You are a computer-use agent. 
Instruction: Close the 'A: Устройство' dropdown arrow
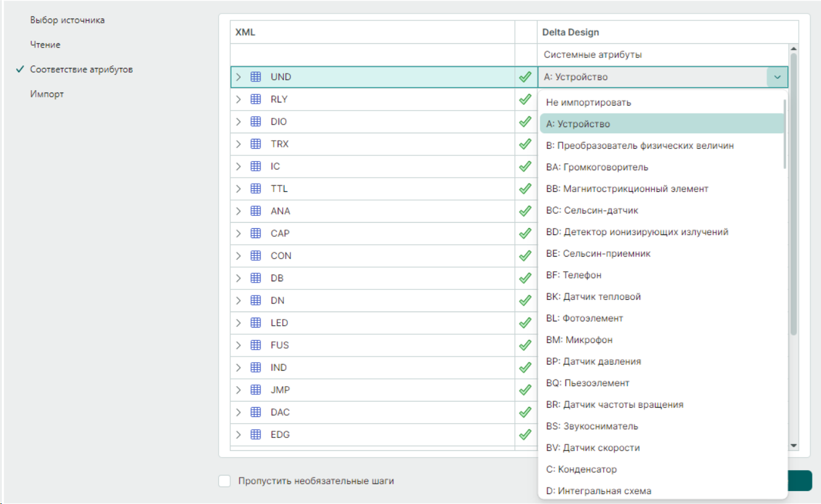(x=777, y=77)
